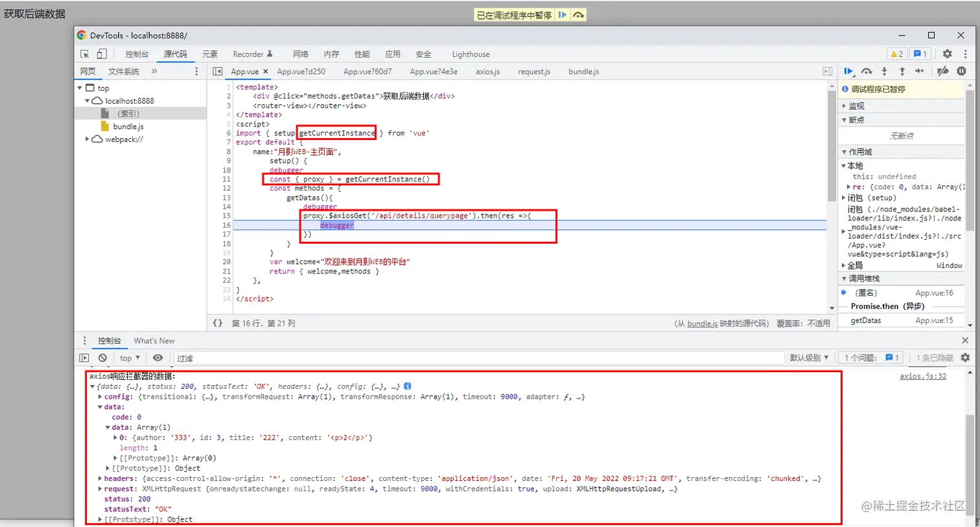This screenshot has height=527, width=980.
Task: Step over the next function call
Action: pyautogui.click(x=867, y=71)
